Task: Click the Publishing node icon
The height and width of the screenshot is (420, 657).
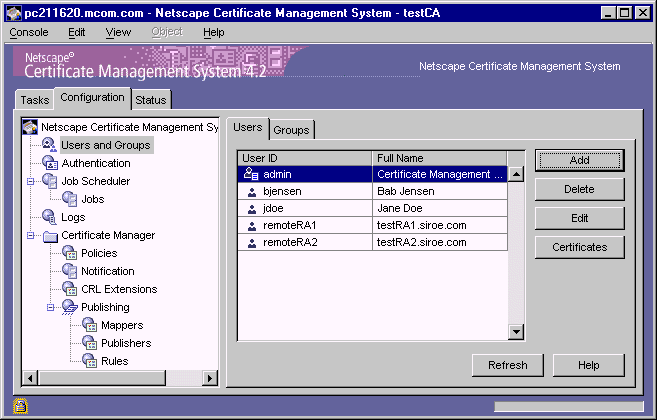Action: 70,307
